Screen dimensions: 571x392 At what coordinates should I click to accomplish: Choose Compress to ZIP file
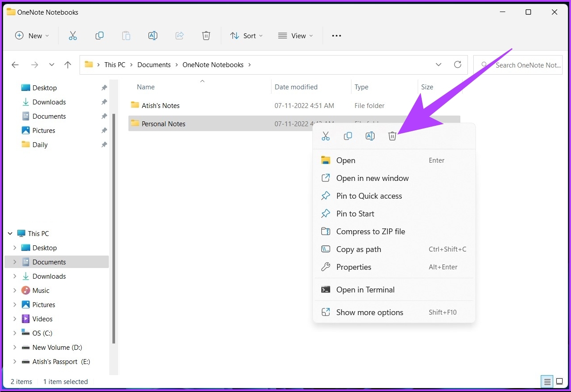[370, 231]
